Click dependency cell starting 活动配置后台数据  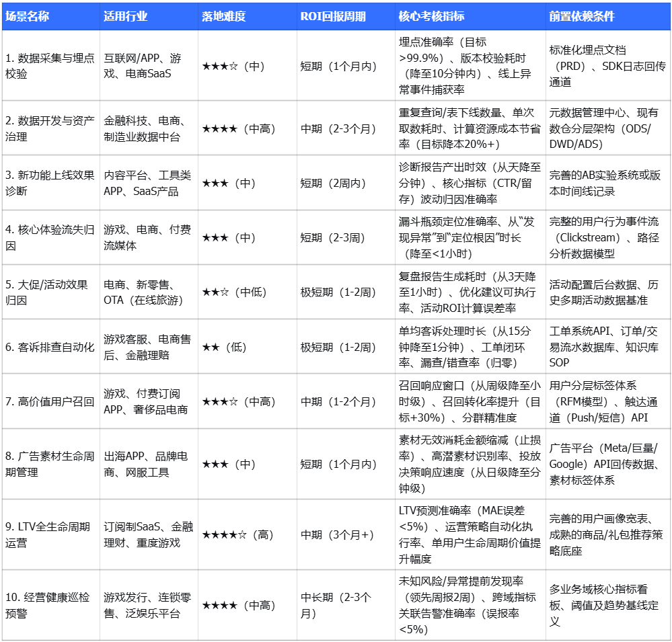click(608, 292)
